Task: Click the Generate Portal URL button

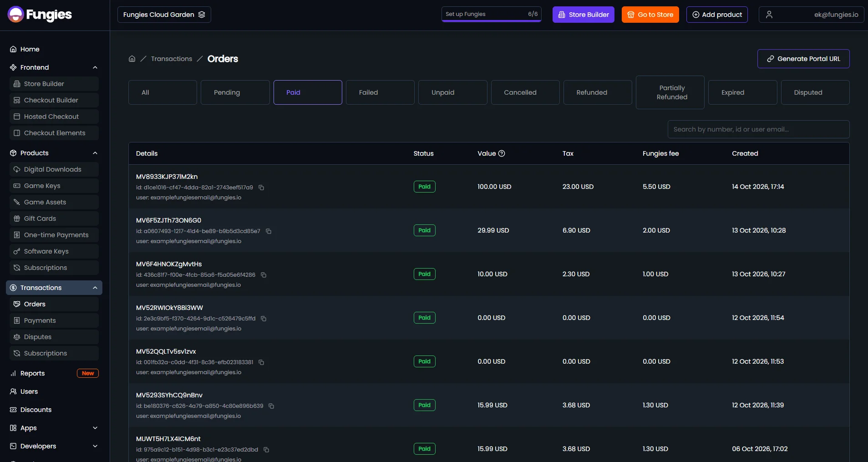Action: pyautogui.click(x=803, y=59)
